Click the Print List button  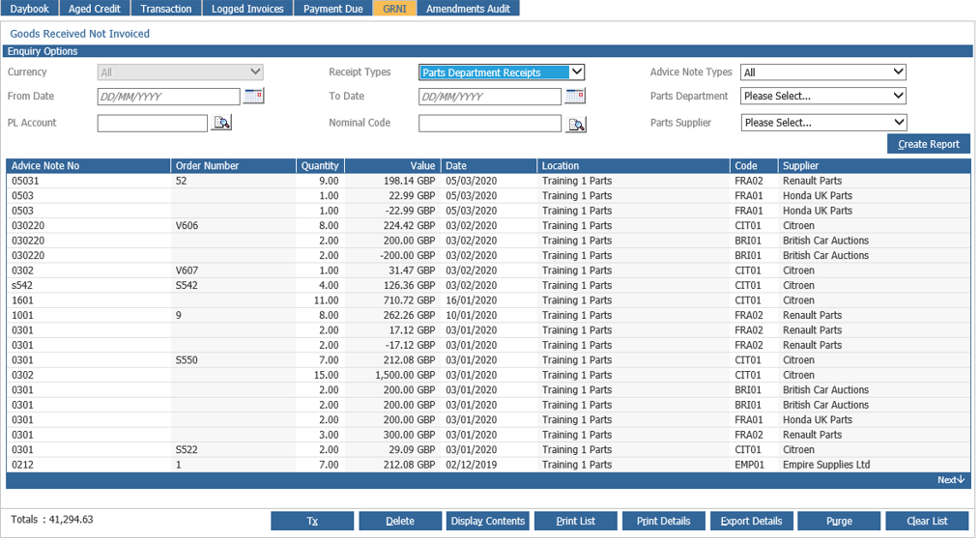[576, 521]
